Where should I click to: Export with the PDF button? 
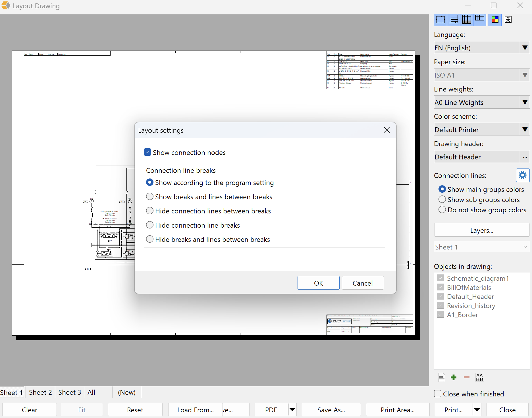pos(271,410)
